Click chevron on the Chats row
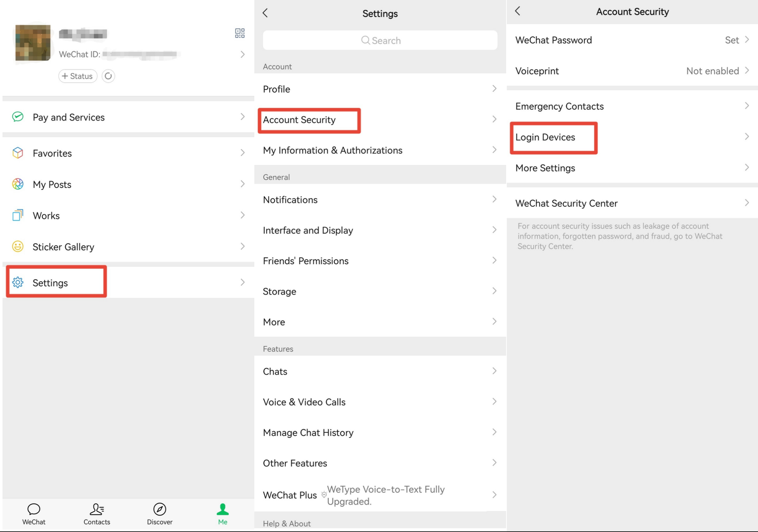Viewport: 758px width, 532px height. 494,371
